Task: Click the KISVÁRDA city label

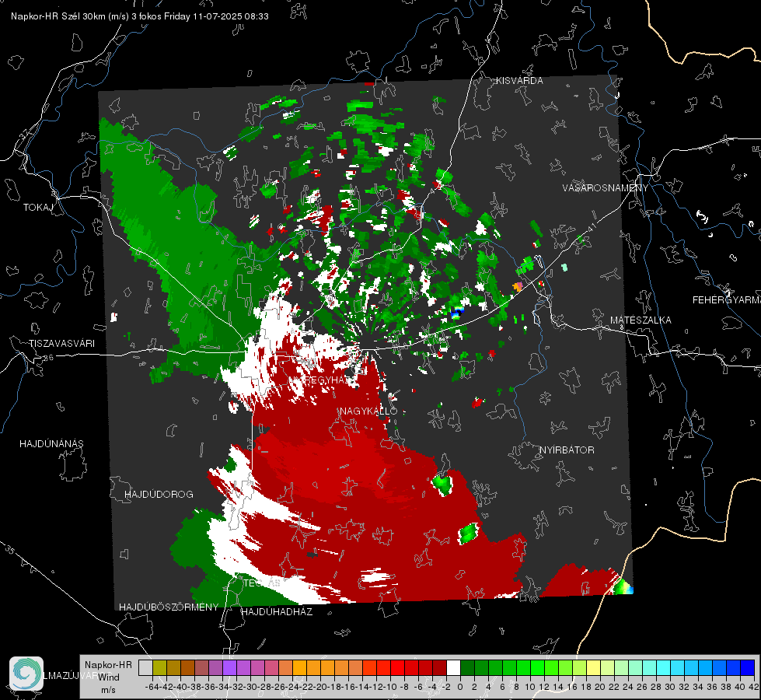Action: [x=519, y=81]
